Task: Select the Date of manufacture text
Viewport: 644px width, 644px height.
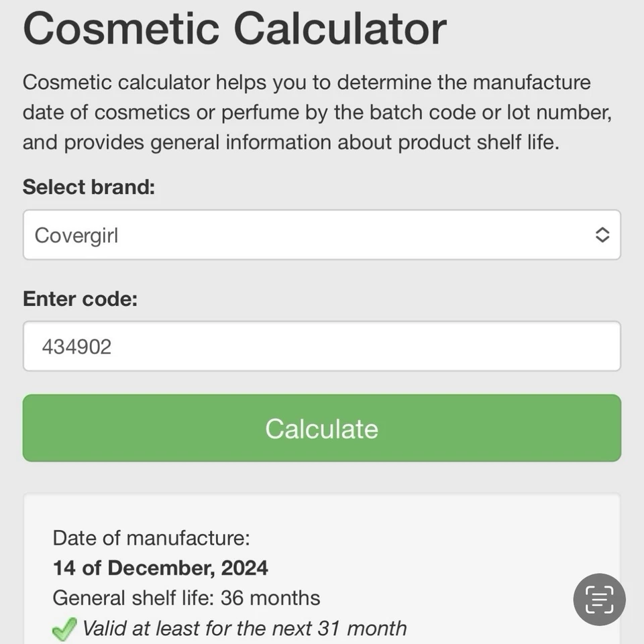Action: point(151,538)
